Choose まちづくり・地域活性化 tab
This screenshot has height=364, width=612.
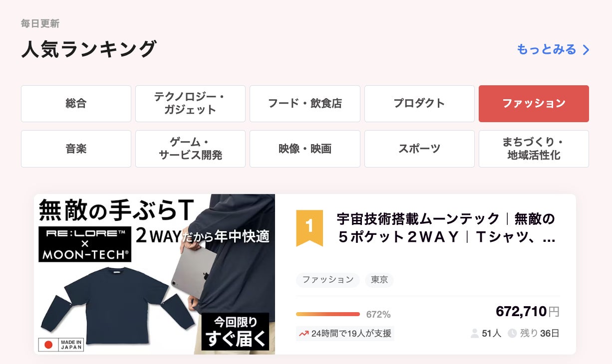(x=534, y=149)
